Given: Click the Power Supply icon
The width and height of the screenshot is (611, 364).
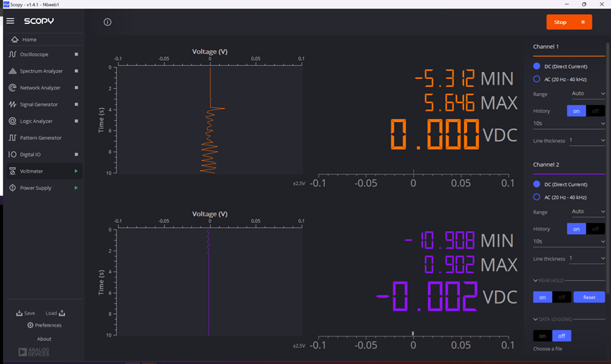Looking at the screenshot, I should coord(13,188).
